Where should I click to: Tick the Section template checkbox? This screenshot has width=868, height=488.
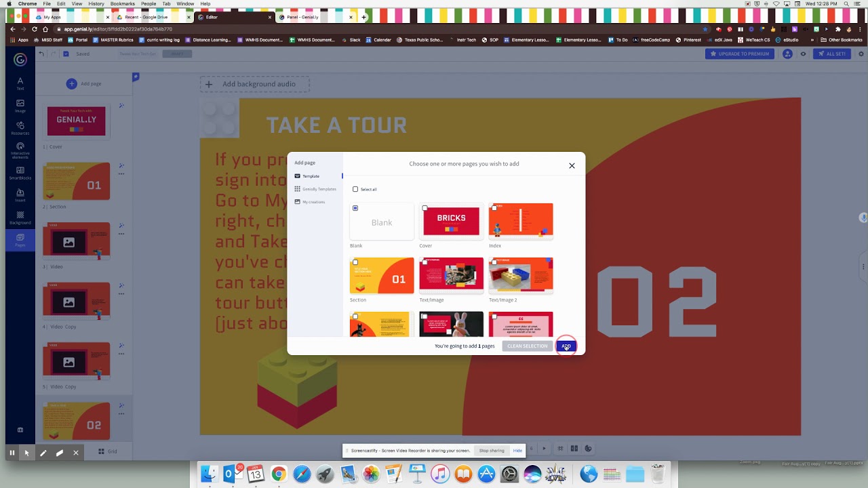pyautogui.click(x=355, y=262)
